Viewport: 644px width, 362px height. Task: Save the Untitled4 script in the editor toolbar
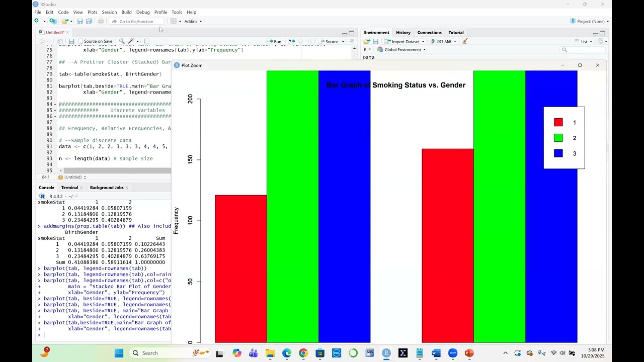pyautogui.click(x=71, y=41)
